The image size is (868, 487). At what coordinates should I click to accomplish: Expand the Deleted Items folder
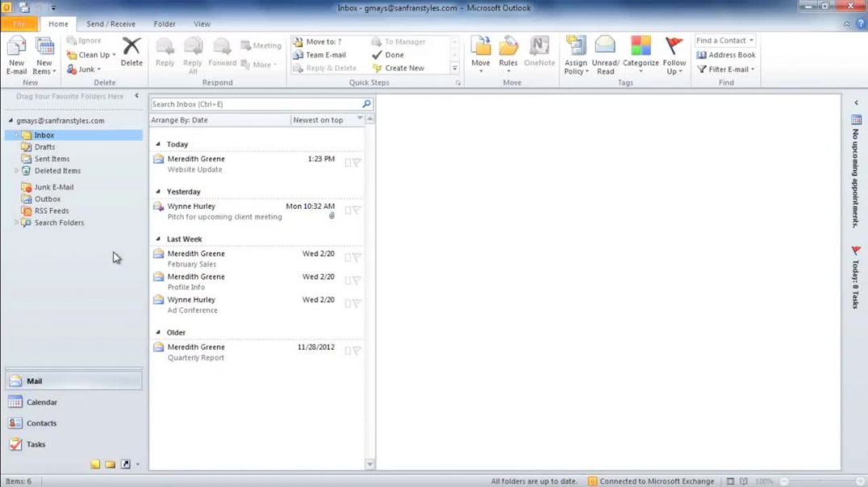[x=16, y=171]
